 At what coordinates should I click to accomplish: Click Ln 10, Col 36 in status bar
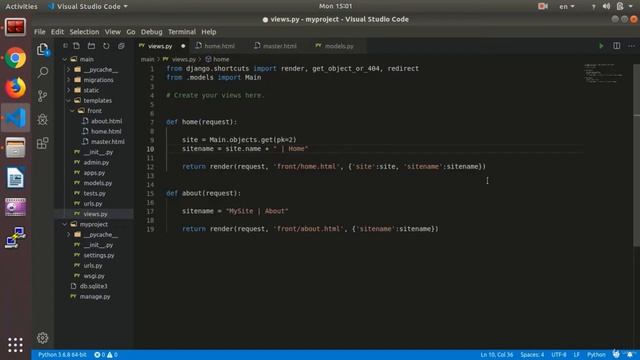coord(496,355)
